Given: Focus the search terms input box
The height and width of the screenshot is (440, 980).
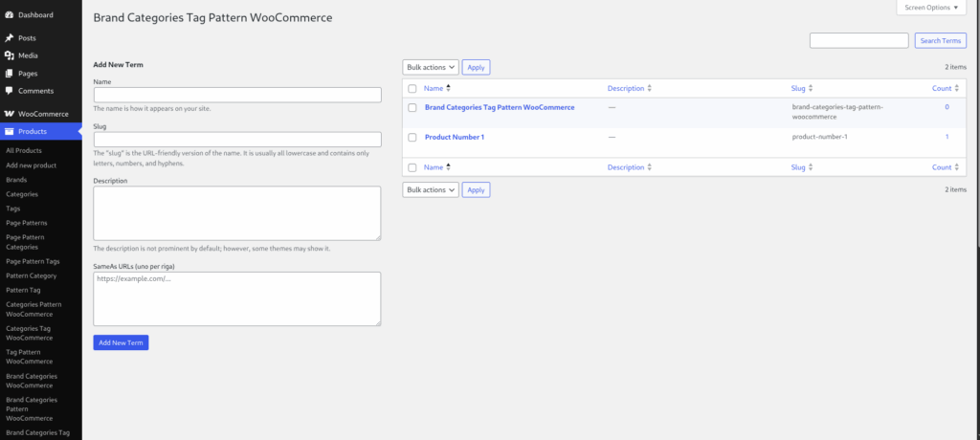Looking at the screenshot, I should (x=858, y=40).
